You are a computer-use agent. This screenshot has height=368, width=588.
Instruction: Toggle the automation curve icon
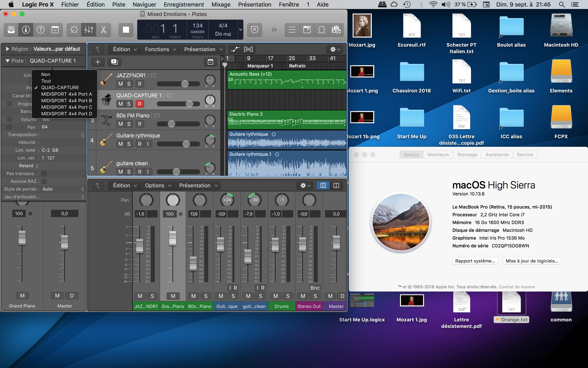pyautogui.click(x=235, y=49)
